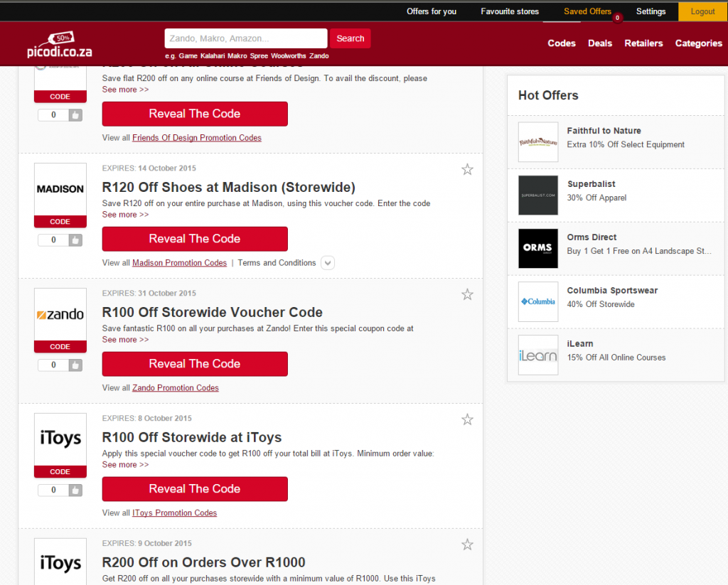Expand Madison Terms and Conditions chevron
This screenshot has height=585, width=728.
(x=327, y=263)
